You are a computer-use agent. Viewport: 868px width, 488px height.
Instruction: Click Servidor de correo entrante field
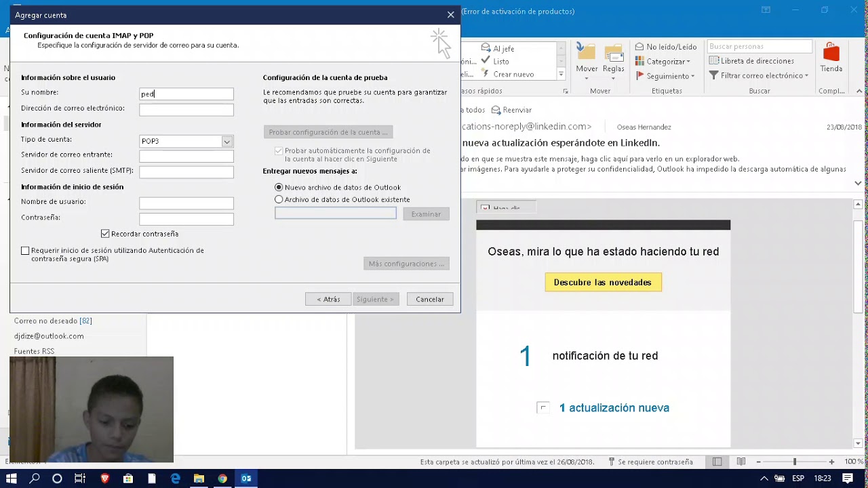click(186, 157)
